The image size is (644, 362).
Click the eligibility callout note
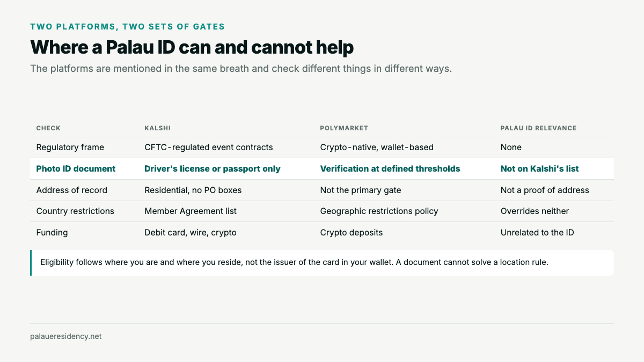(x=322, y=262)
